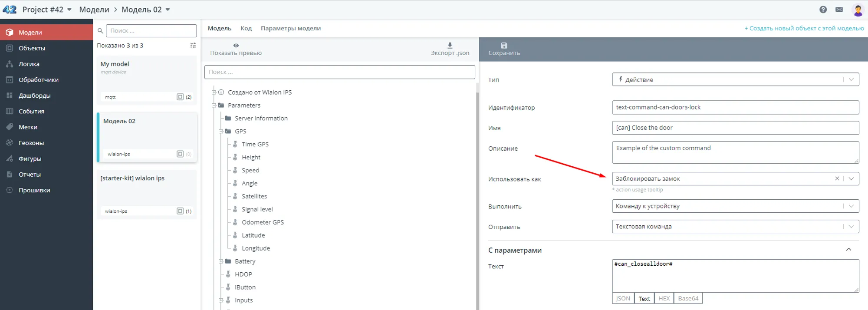This screenshot has height=310, width=868.
Task: Click the objects count icon on My model
Action: pos(180,97)
